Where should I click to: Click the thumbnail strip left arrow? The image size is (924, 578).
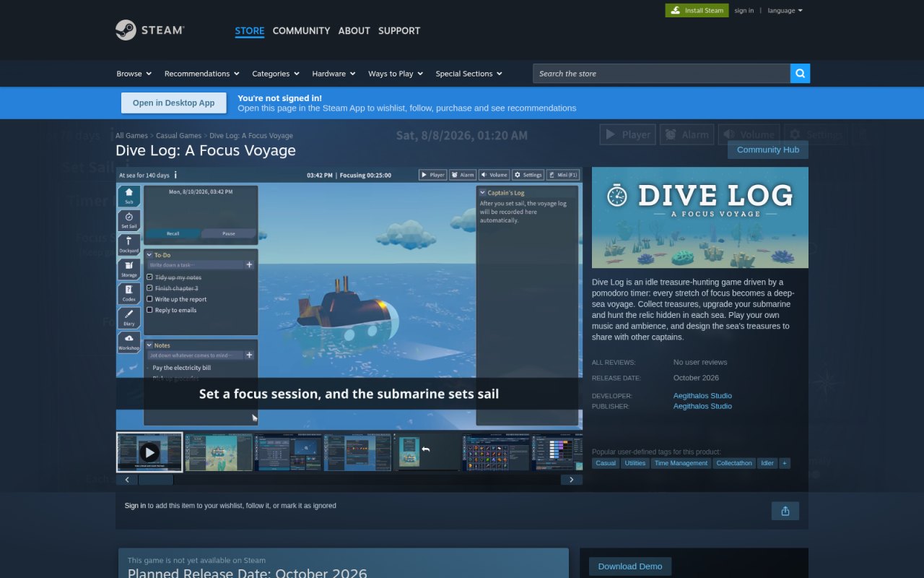point(127,480)
